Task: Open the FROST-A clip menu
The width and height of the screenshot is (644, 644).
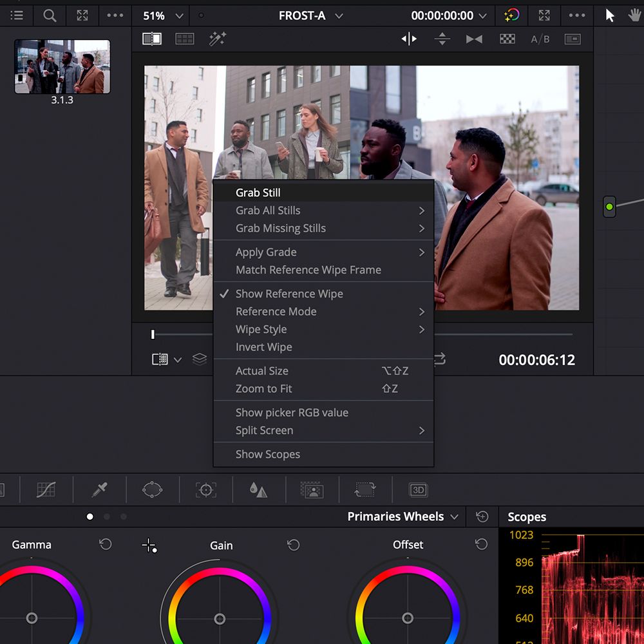Action: (311, 15)
